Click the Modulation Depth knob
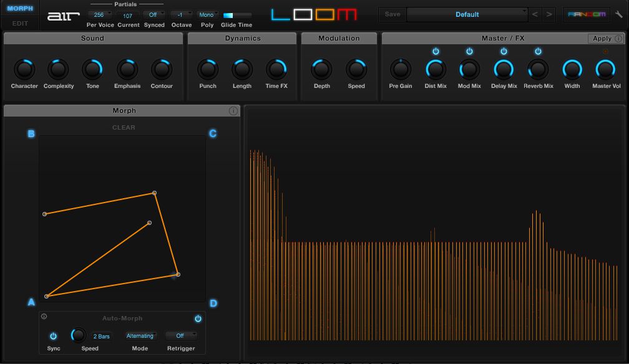The width and height of the screenshot is (629, 364). pyautogui.click(x=322, y=69)
